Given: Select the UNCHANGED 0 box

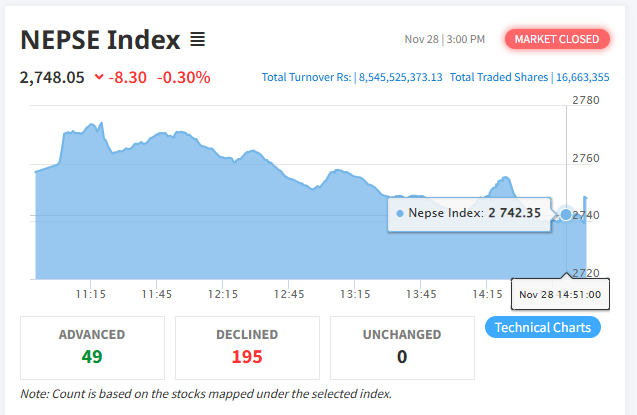Looking at the screenshot, I should tap(402, 348).
